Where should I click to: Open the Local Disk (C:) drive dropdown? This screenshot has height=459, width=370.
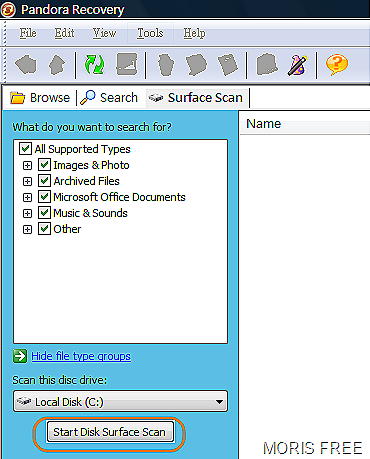(x=120, y=402)
